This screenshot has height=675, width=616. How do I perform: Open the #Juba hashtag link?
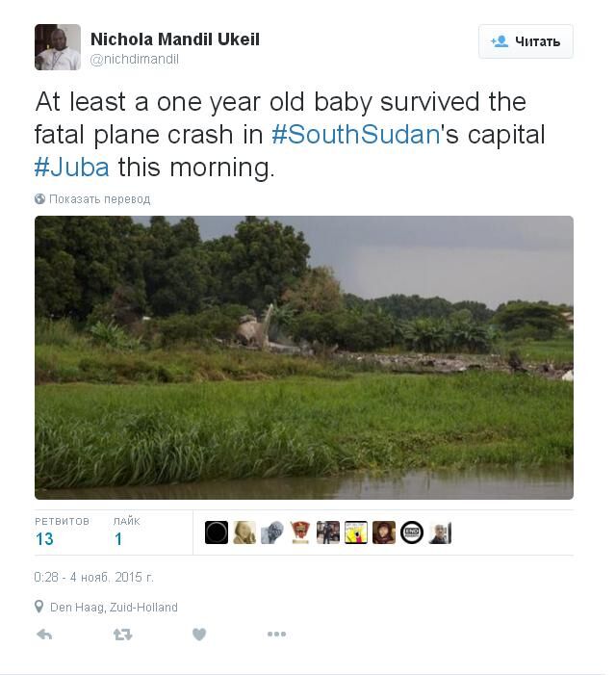coord(72,167)
